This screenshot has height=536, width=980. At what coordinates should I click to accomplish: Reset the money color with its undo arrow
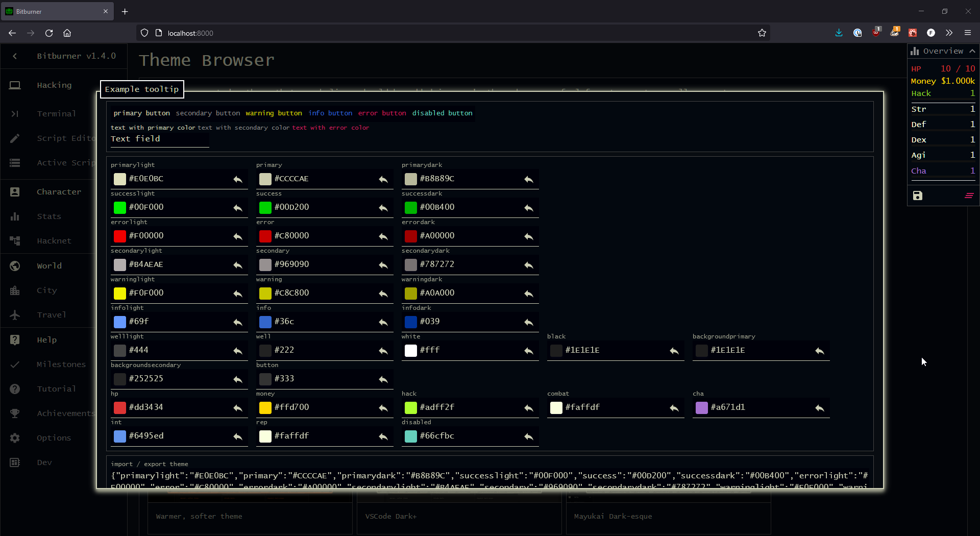pos(383,408)
